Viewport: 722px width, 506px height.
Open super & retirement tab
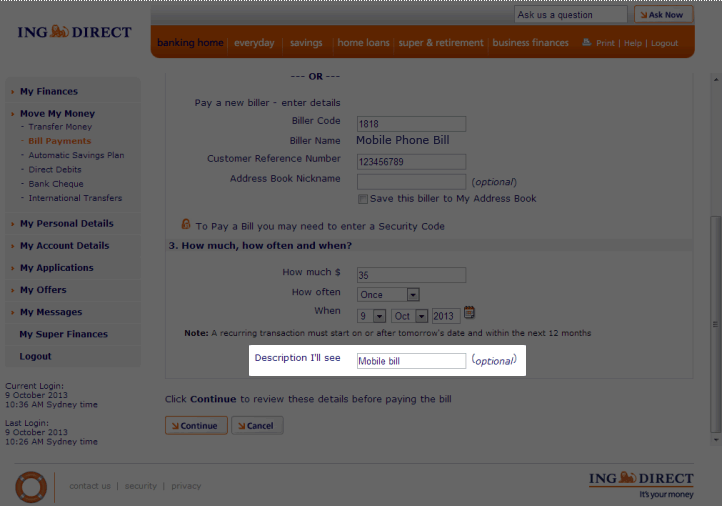point(440,43)
